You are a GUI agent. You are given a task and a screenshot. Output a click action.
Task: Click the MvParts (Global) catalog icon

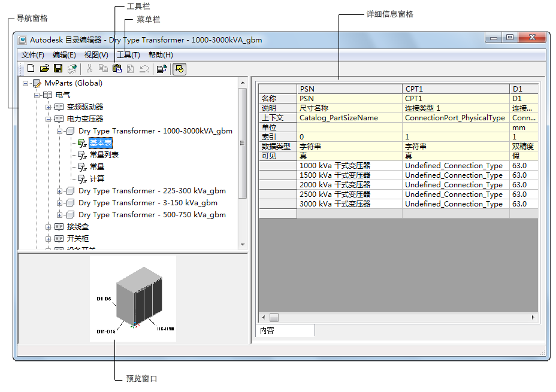[37, 83]
